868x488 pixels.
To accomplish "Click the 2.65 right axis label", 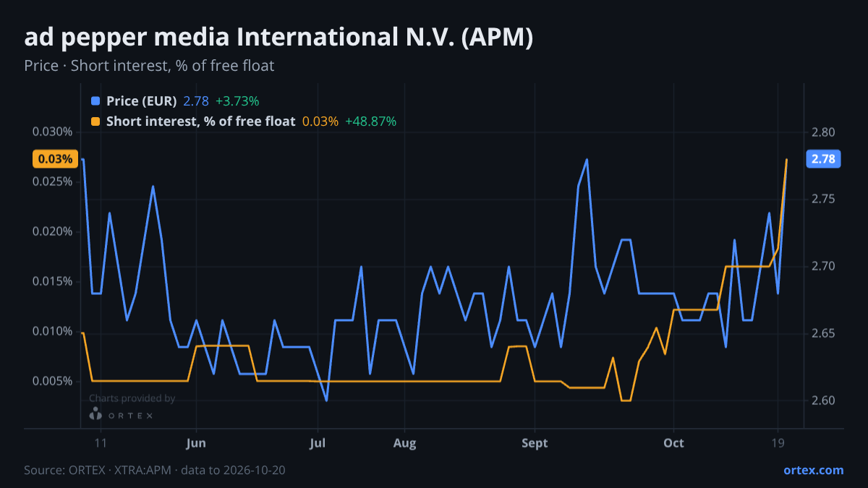I will tap(823, 334).
